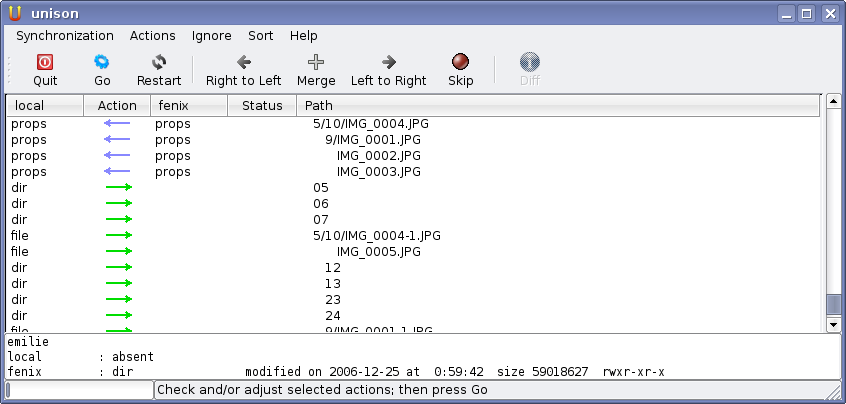Set direction with Left to Right icon
This screenshot has height=404, width=846.
(388, 62)
